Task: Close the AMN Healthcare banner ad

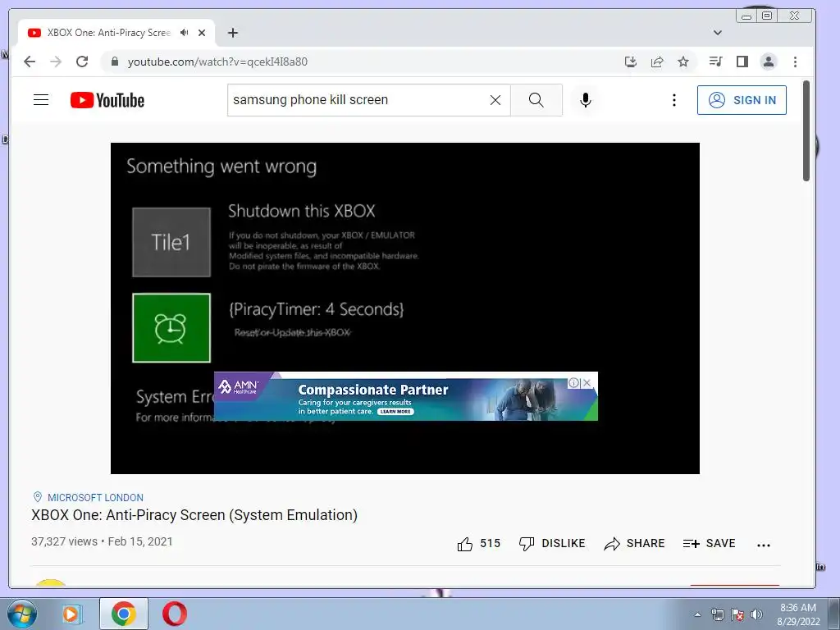Action: (587, 382)
